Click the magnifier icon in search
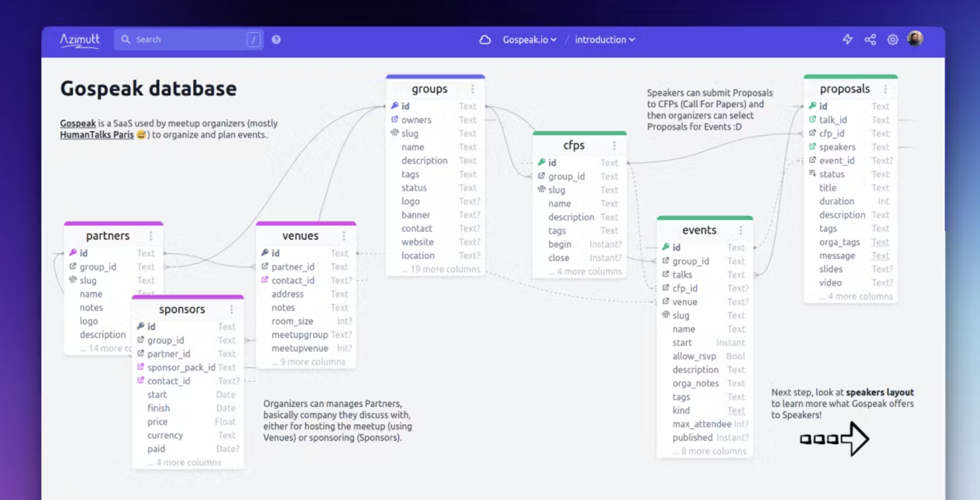The image size is (980, 500). click(125, 39)
